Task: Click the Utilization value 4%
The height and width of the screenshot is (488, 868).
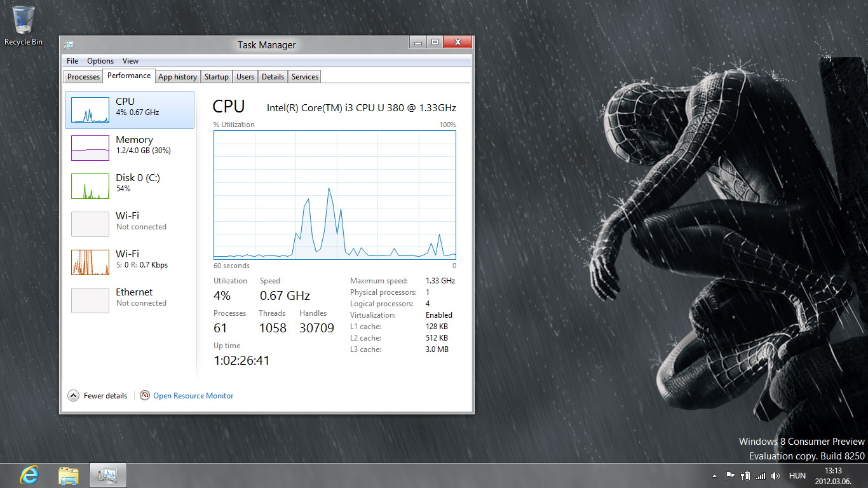Action: tap(222, 295)
